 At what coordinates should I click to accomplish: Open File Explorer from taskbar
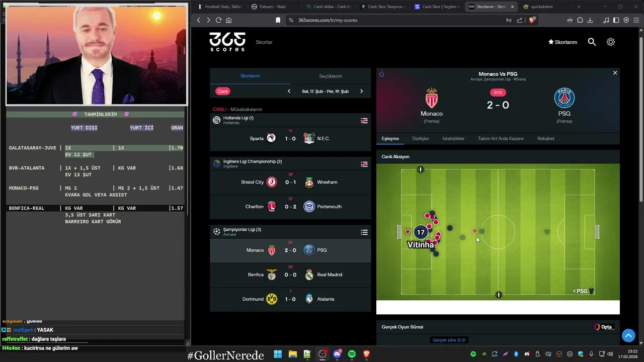(x=292, y=354)
